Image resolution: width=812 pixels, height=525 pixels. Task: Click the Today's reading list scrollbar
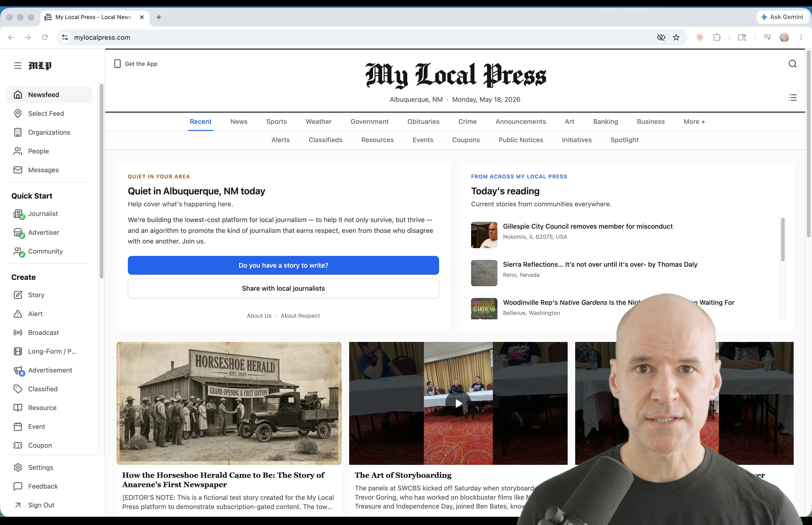[x=783, y=239]
